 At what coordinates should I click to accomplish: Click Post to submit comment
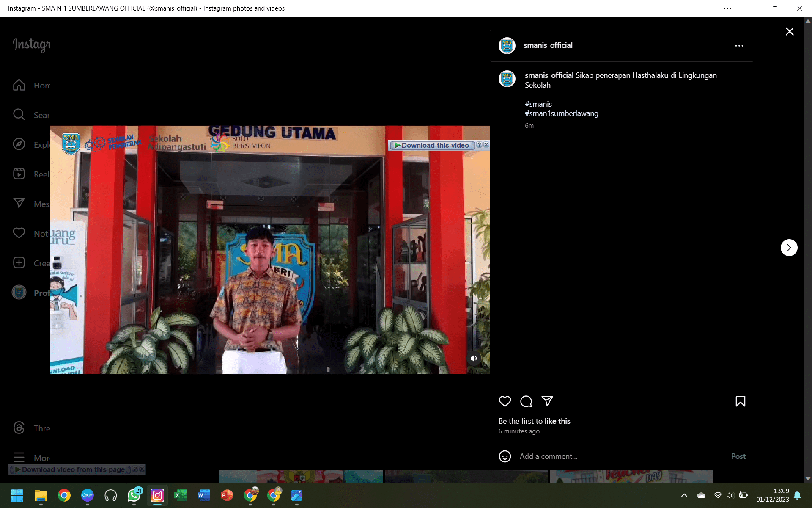click(738, 456)
